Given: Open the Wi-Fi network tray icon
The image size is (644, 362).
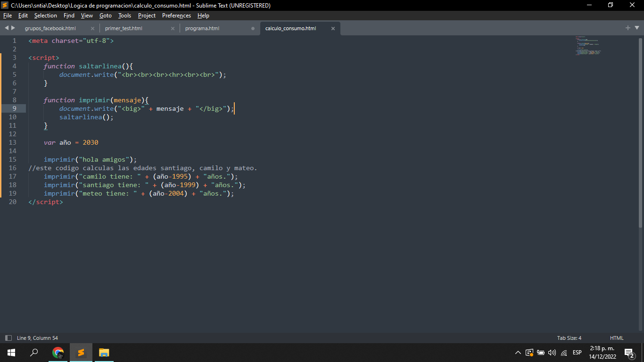Looking at the screenshot, I should [564, 353].
